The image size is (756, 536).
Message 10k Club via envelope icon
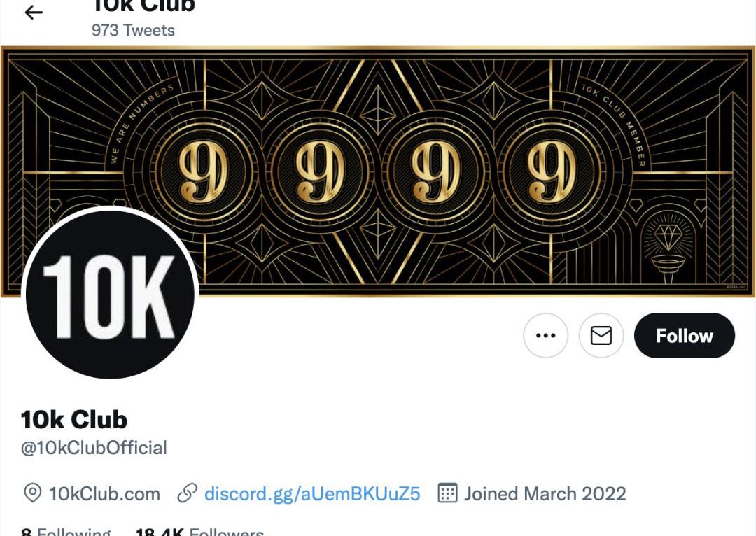point(601,336)
